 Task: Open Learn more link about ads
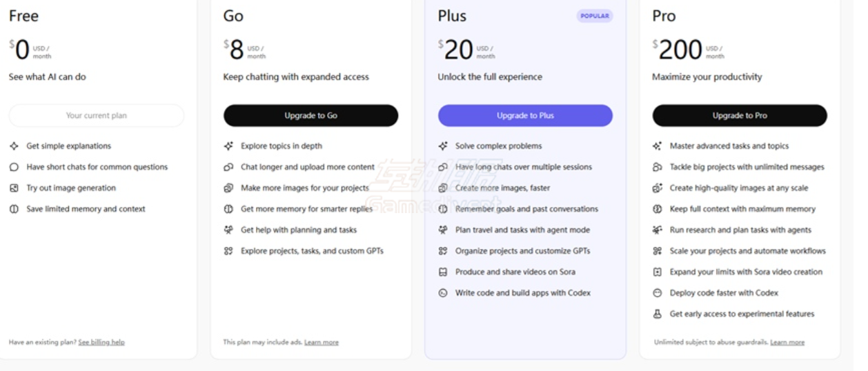[322, 342]
